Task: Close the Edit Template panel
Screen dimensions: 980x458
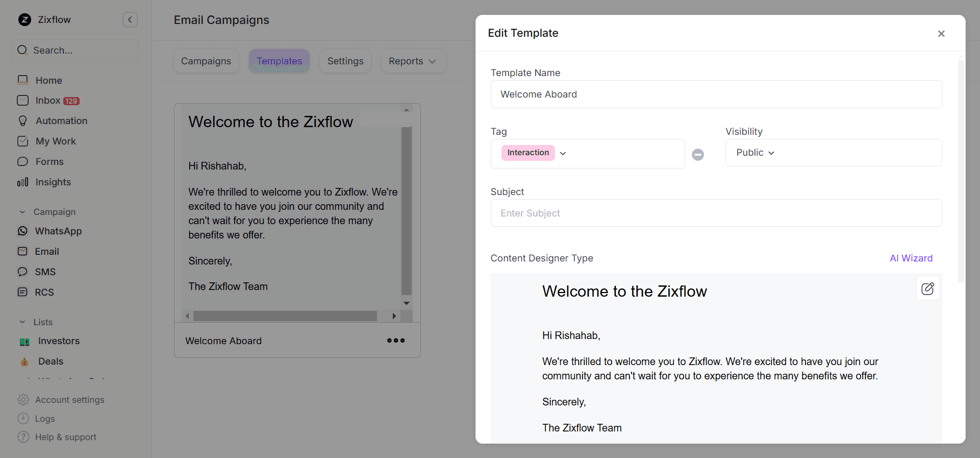Action: click(x=941, y=34)
